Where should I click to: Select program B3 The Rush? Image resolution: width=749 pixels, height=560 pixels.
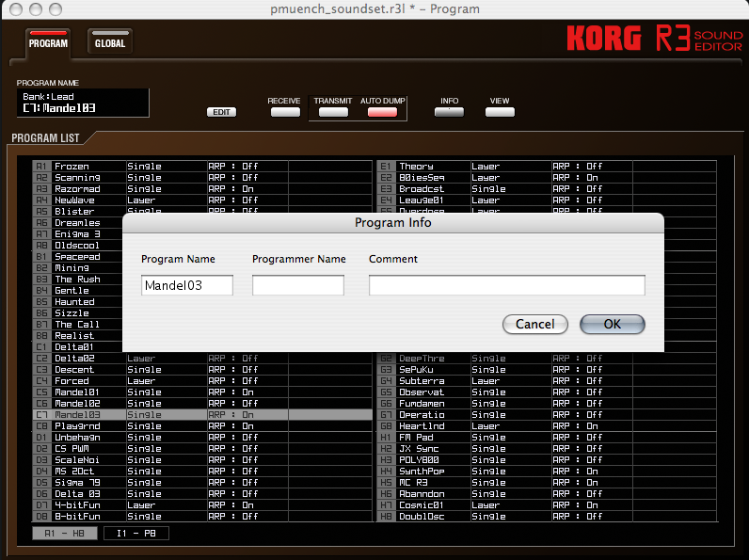77,279
